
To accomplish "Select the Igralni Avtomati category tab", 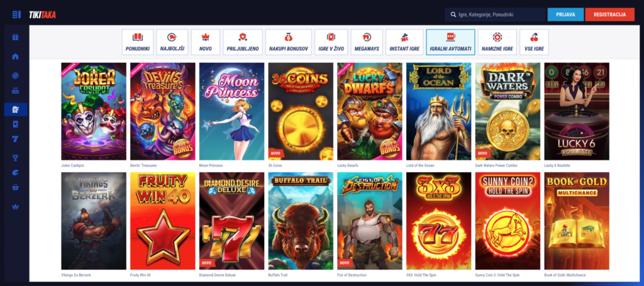I will point(450,42).
